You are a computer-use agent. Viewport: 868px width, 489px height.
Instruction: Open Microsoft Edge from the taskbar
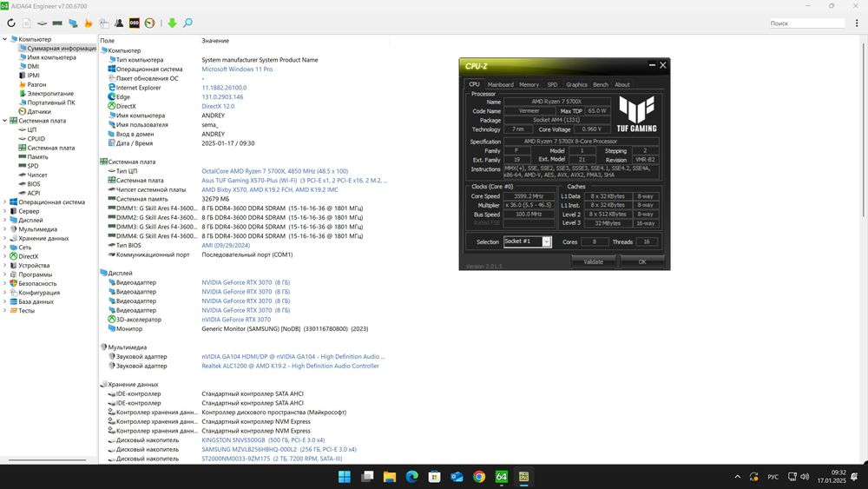click(x=411, y=477)
